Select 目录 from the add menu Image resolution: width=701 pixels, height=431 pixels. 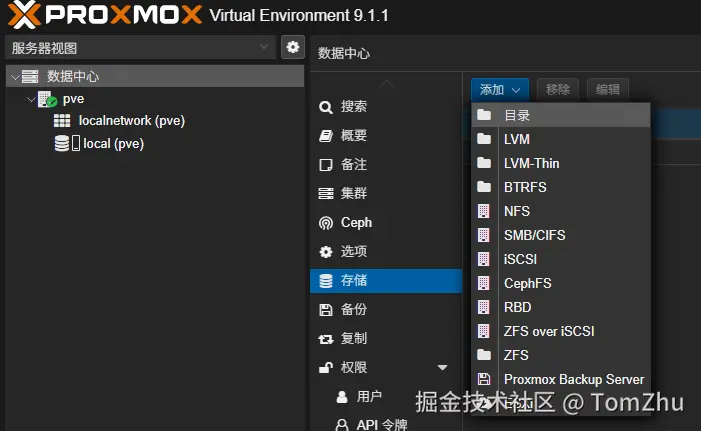click(561, 115)
